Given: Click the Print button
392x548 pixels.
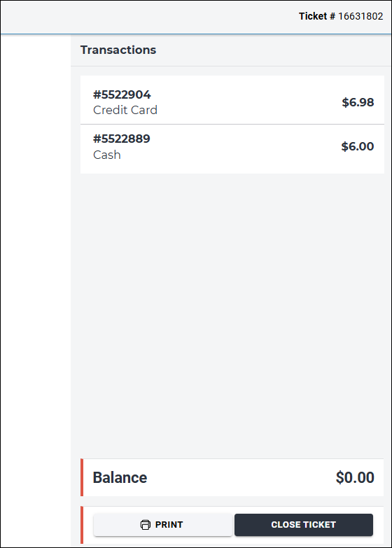Looking at the screenshot, I should [162, 525].
